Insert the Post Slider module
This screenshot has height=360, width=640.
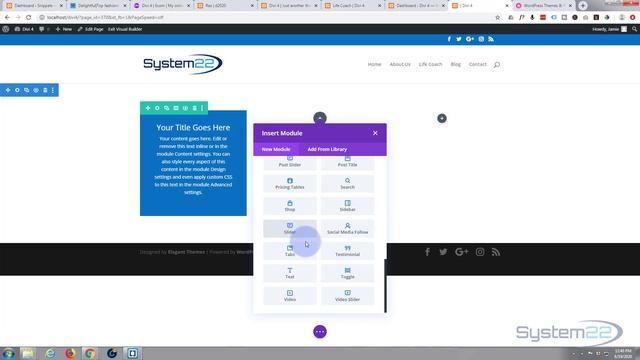pyautogui.click(x=290, y=163)
